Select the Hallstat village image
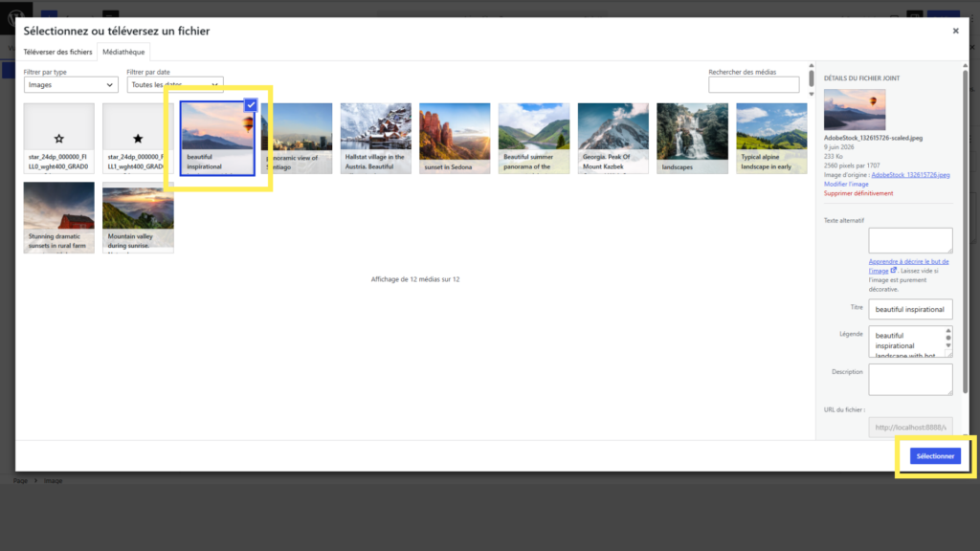Image resolution: width=980 pixels, height=551 pixels. point(375,138)
